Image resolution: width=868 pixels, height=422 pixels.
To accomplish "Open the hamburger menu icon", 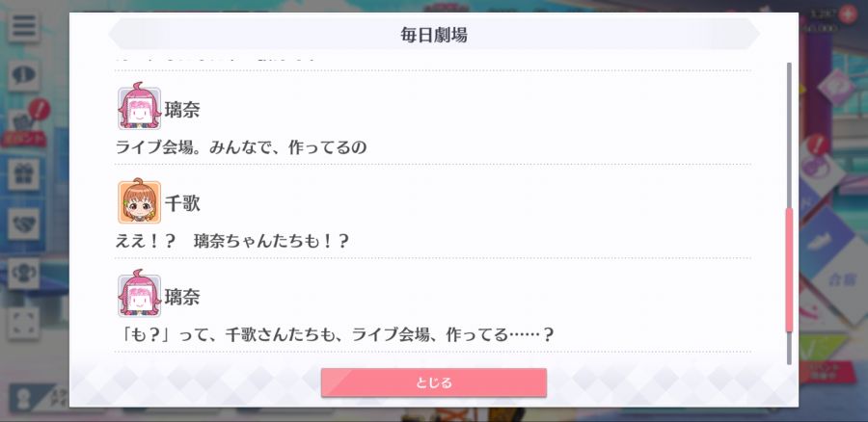I will (23, 27).
